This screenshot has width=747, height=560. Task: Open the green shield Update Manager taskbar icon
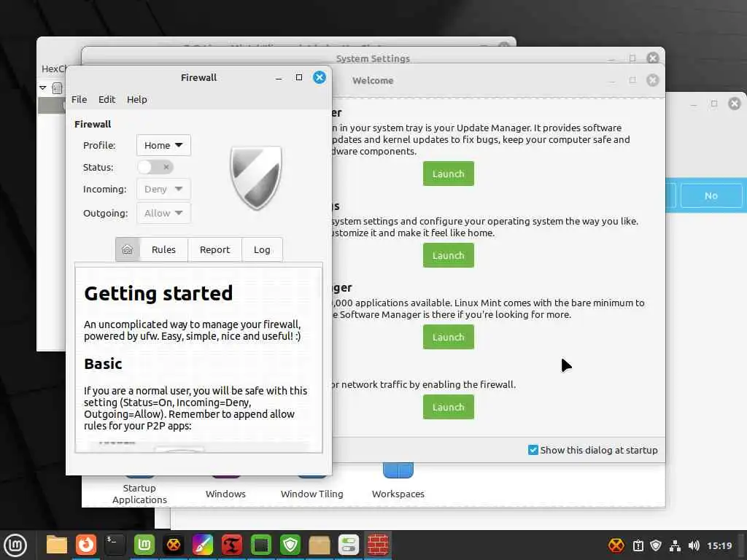click(x=290, y=545)
